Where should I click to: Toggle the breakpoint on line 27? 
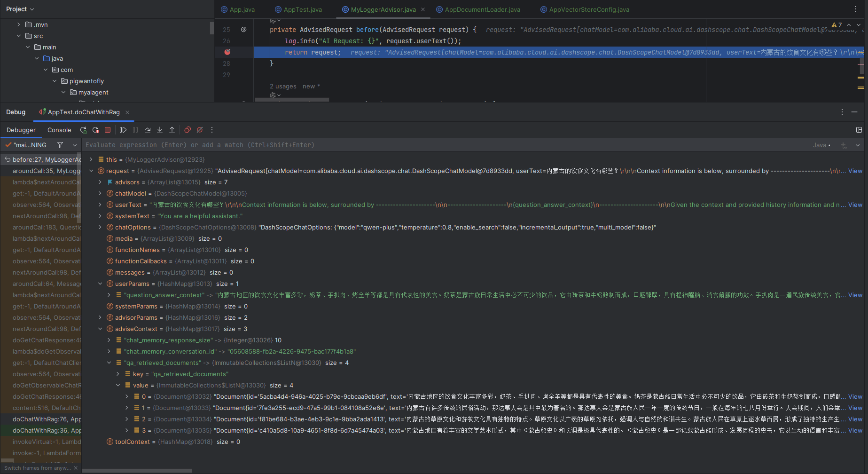(227, 52)
